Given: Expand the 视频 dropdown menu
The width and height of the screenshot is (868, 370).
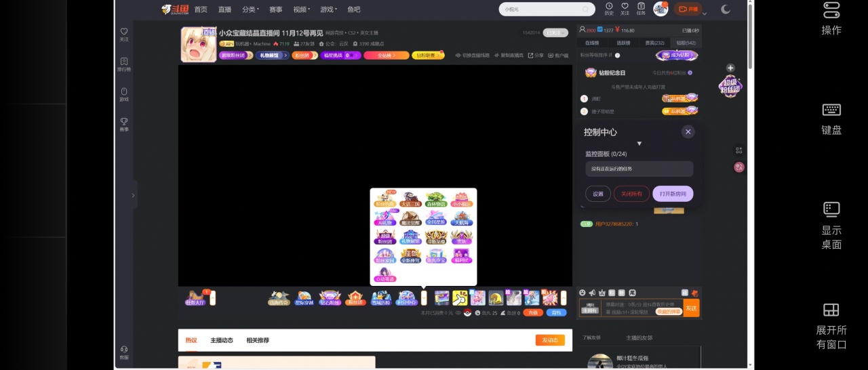Looking at the screenshot, I should click(301, 9).
